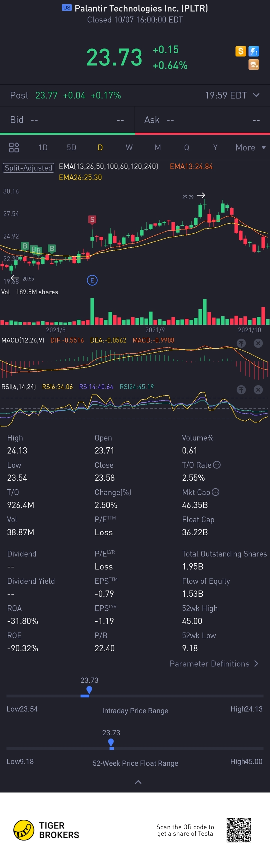Viewport: 270px width, 868px height.
Task: Open the chart layout grid icon
Action: click(14, 147)
